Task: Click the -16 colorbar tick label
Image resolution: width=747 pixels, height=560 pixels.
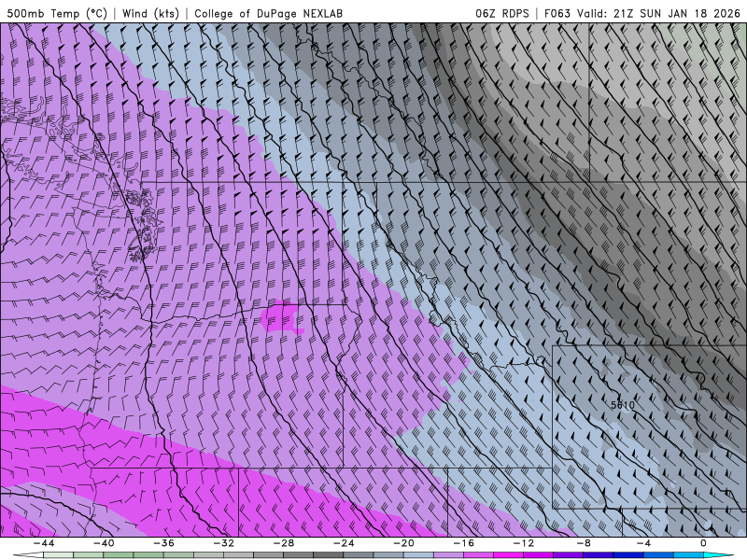Action: [x=464, y=543]
